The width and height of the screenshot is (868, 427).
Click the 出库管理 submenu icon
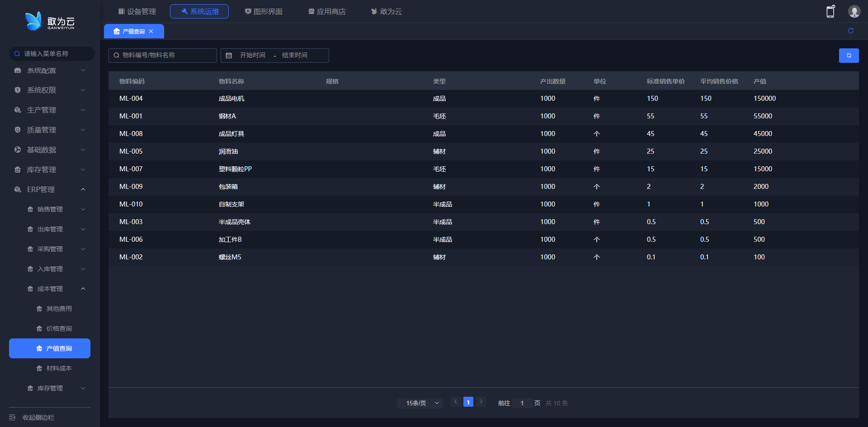point(30,229)
